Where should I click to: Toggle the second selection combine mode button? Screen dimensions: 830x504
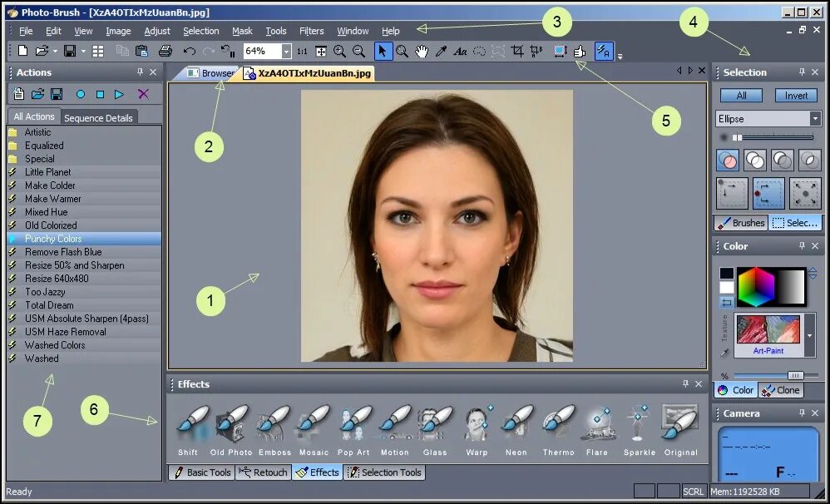tap(755, 160)
